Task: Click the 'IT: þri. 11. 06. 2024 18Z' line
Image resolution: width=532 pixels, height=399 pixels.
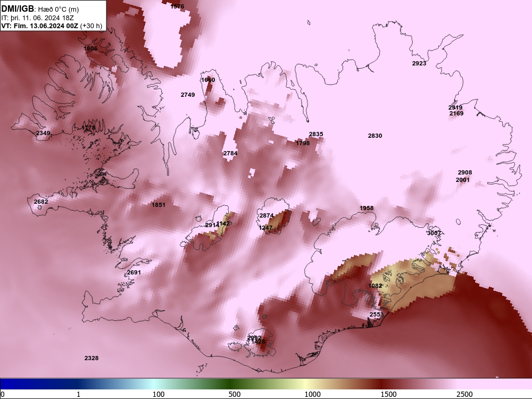Action: click(x=37, y=18)
